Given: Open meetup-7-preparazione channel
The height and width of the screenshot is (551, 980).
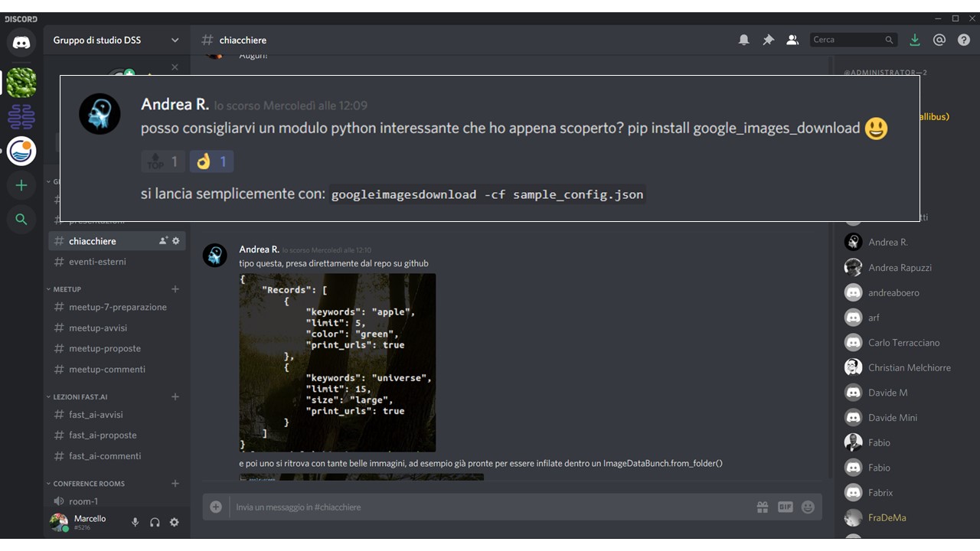Looking at the screenshot, I should pyautogui.click(x=117, y=307).
